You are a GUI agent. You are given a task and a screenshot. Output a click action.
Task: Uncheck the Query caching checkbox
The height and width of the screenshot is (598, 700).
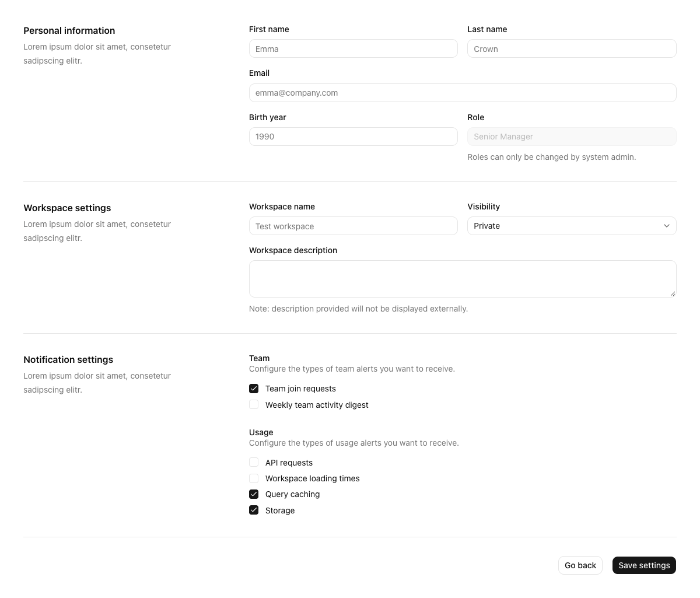point(254,494)
